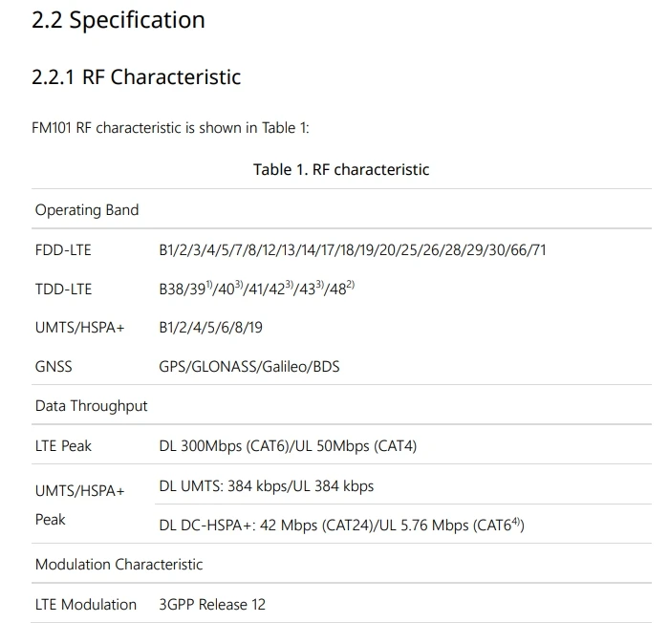The image size is (669, 644).
Task: Select the "Modulation Characteristic" section header
Action: [119, 565]
